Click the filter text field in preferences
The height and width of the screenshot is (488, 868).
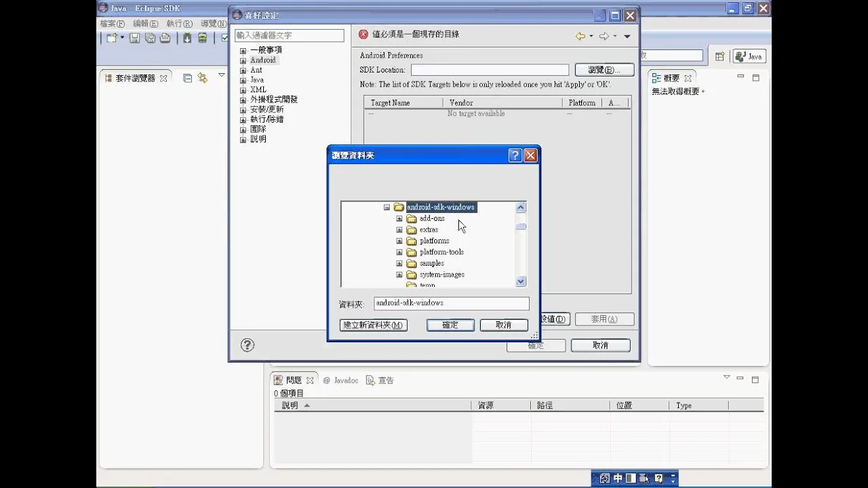click(x=290, y=35)
